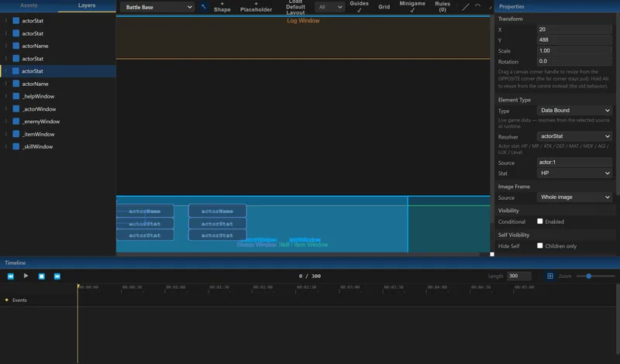Click the blue icon of highlighted actorStat layer
Screen dimensions: 620x364
coord(15,71)
